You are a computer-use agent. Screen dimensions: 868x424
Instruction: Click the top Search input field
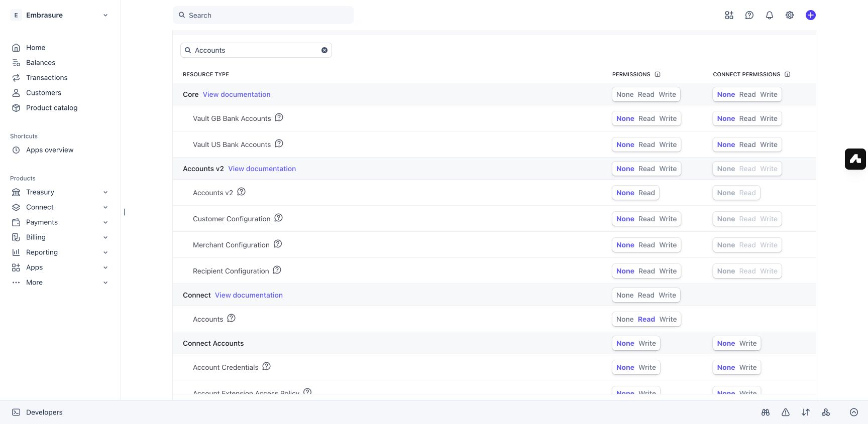tap(263, 15)
